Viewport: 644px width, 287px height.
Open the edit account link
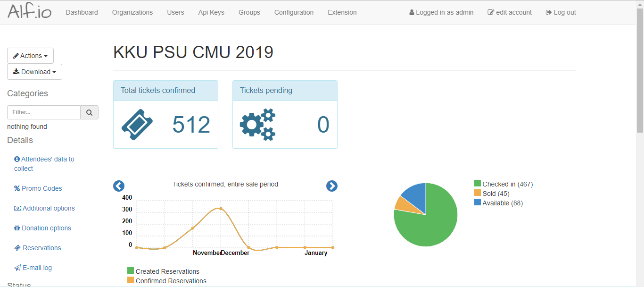click(x=510, y=12)
